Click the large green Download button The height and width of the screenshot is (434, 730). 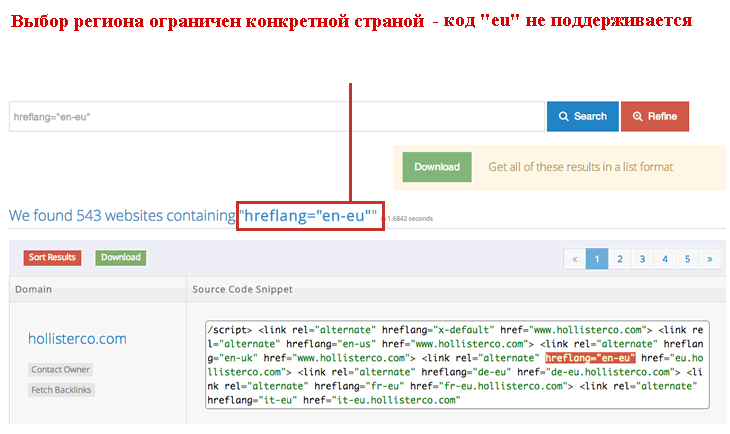click(x=437, y=167)
